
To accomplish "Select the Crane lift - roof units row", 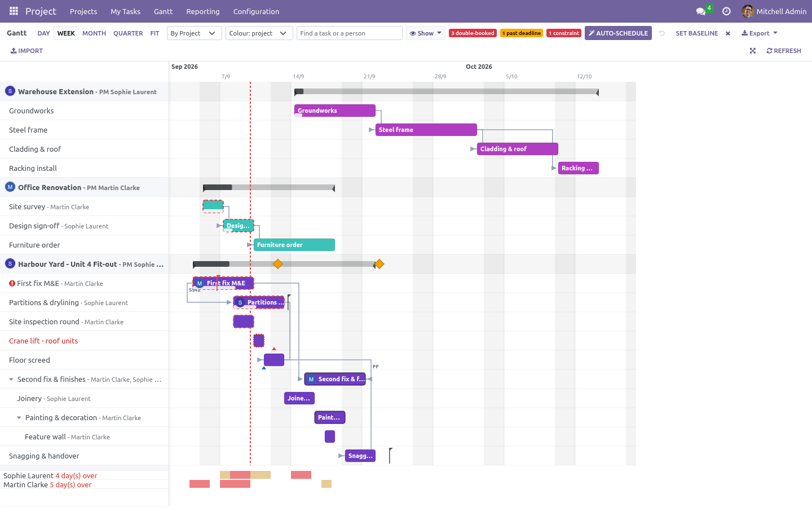I will coord(85,341).
